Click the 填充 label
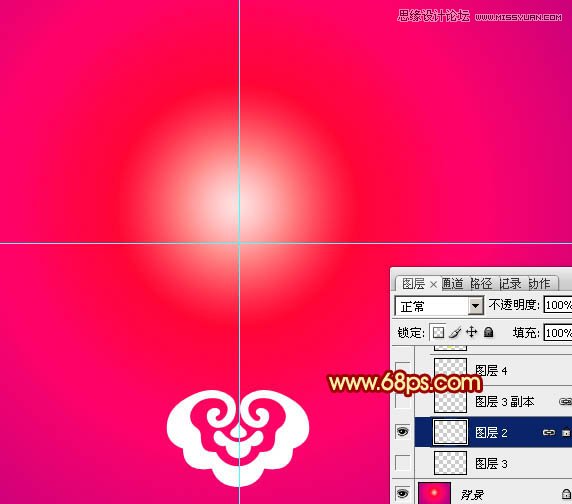Image resolution: width=572 pixels, height=504 pixels. pyautogui.click(x=526, y=332)
